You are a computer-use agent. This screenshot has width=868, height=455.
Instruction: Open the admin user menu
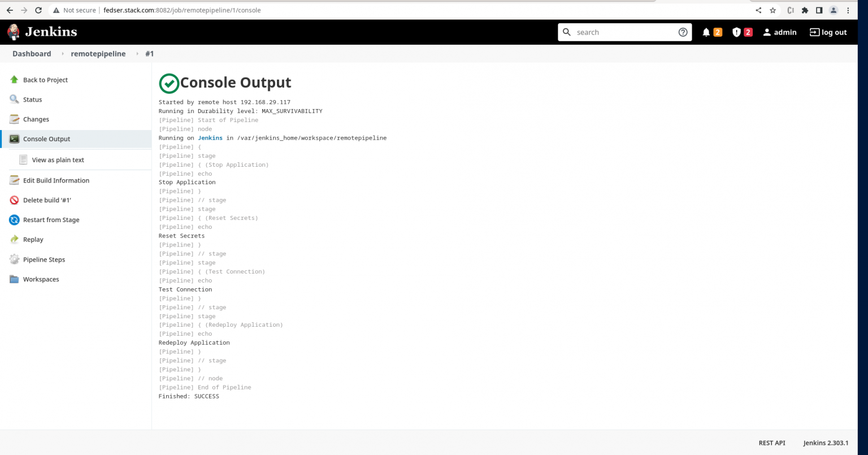780,32
